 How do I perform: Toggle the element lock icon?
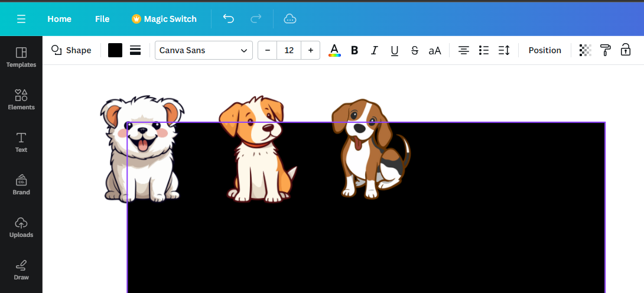coord(626,50)
